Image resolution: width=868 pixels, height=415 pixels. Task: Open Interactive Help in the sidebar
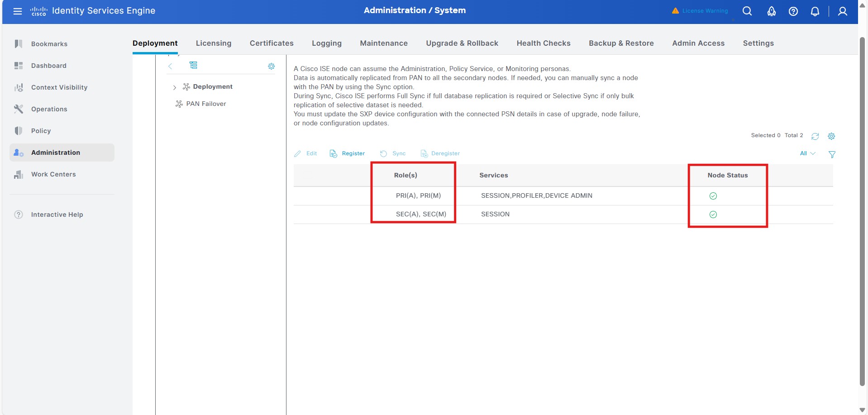(x=57, y=215)
